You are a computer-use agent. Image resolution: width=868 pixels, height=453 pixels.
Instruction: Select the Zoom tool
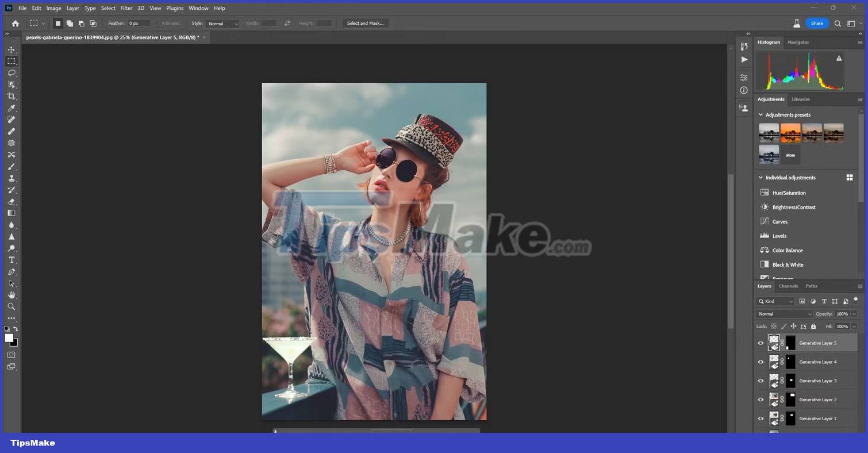pyautogui.click(x=11, y=306)
